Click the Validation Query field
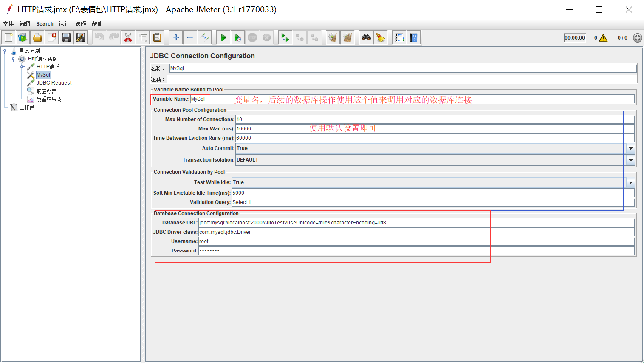This screenshot has height=363, width=644. [433, 202]
